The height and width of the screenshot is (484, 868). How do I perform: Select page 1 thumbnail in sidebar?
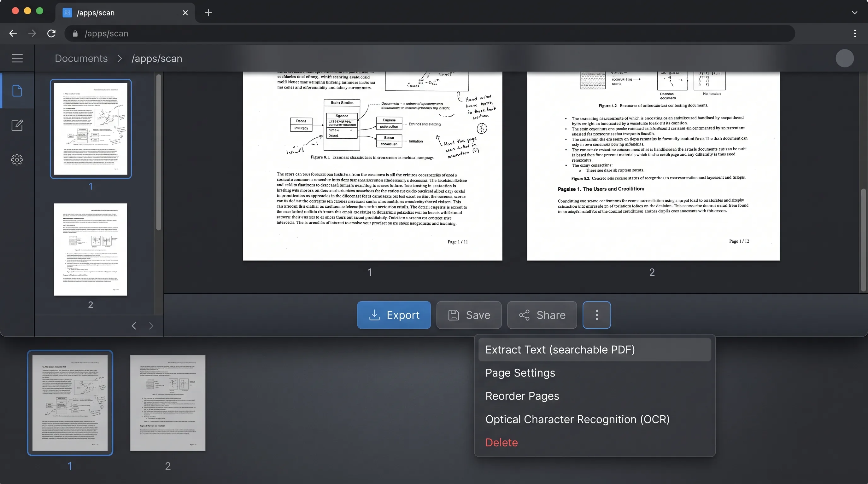click(x=91, y=129)
